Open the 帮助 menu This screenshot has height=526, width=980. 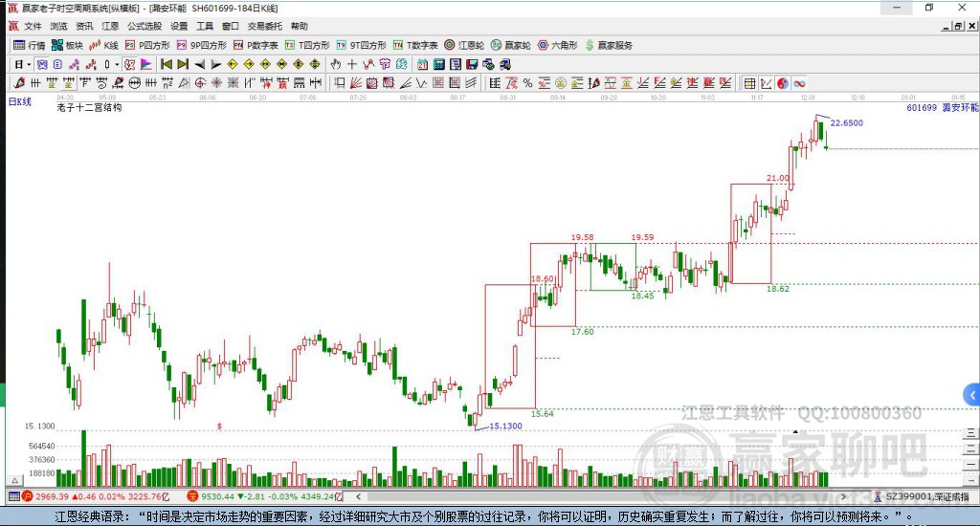click(299, 26)
